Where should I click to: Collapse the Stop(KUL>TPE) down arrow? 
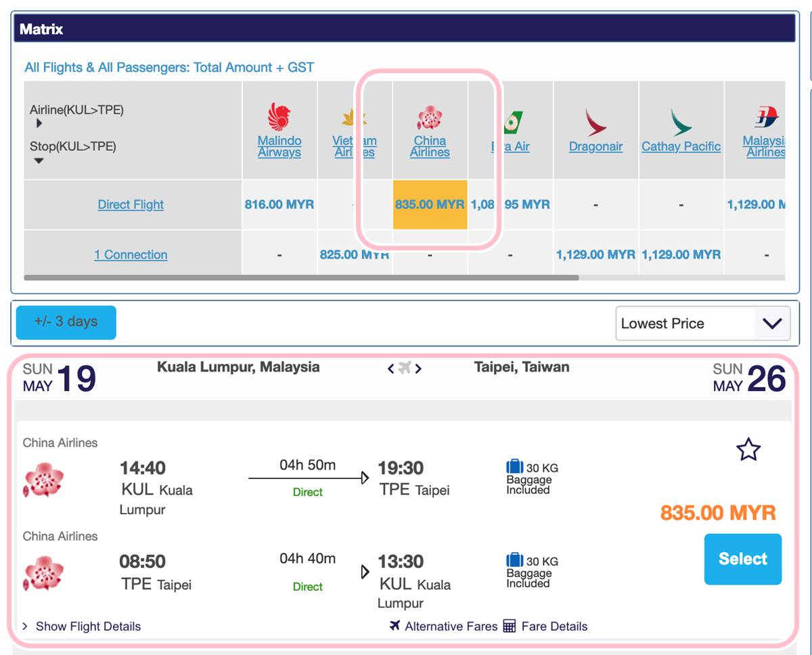point(39,160)
